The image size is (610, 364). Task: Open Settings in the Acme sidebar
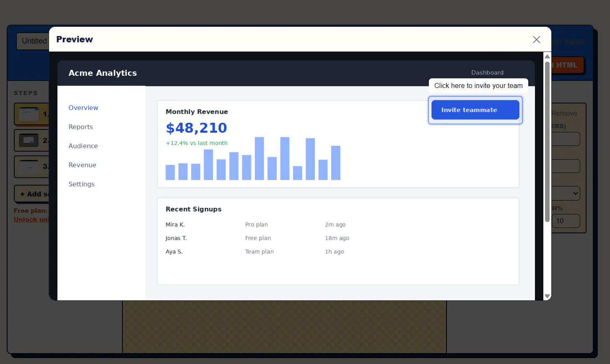81,184
